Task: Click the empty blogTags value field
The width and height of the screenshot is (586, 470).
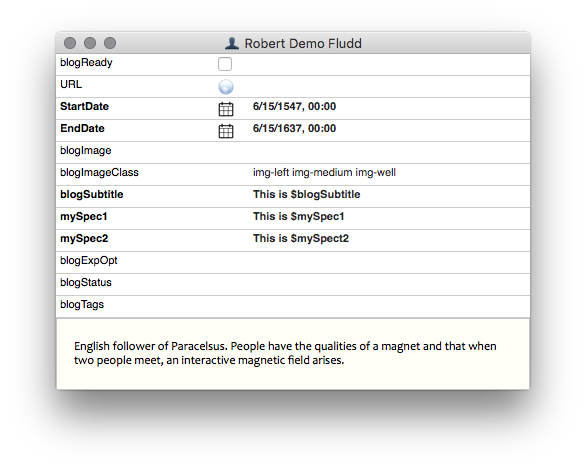Action: [x=390, y=306]
